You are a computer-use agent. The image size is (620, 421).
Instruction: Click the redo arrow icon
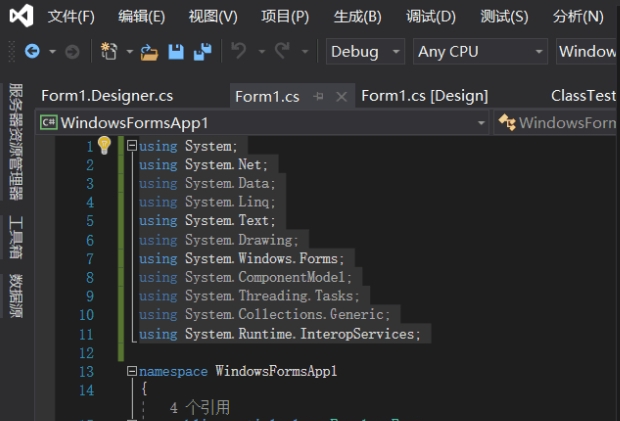(x=282, y=51)
